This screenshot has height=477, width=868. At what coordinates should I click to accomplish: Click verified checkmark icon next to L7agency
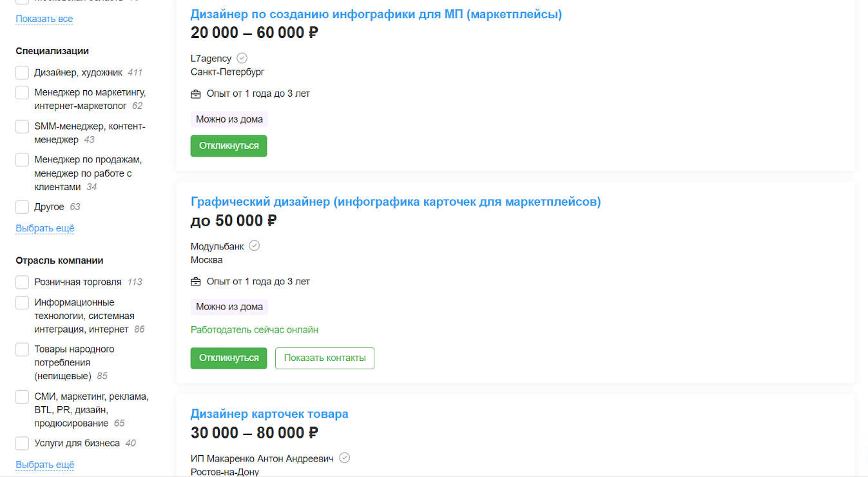(x=242, y=58)
